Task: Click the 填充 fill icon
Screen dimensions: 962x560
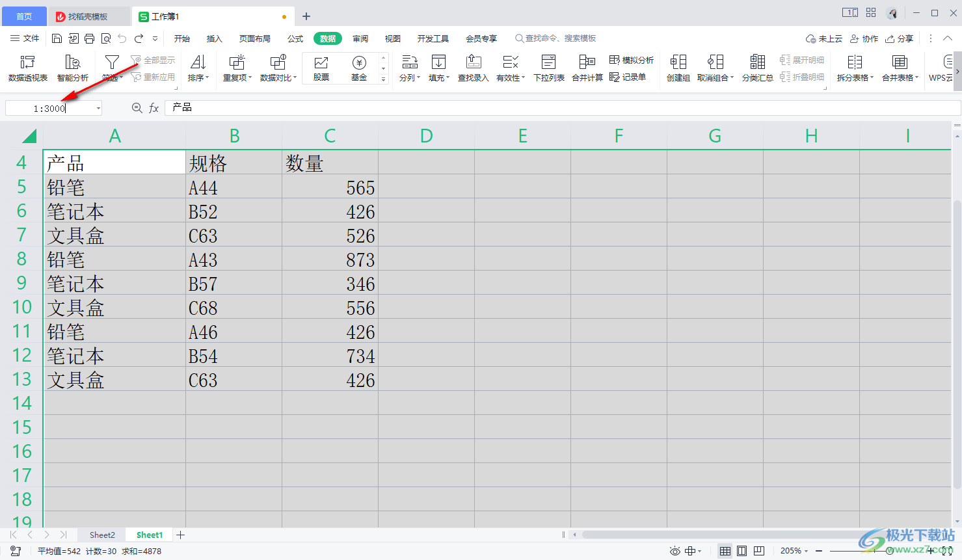Action: (x=439, y=62)
